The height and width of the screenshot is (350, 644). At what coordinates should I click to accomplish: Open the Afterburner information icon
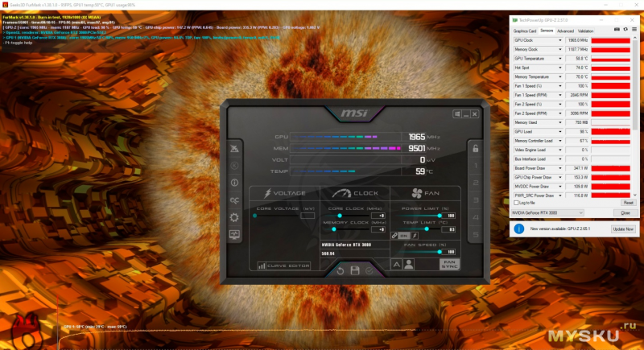coord(234,183)
